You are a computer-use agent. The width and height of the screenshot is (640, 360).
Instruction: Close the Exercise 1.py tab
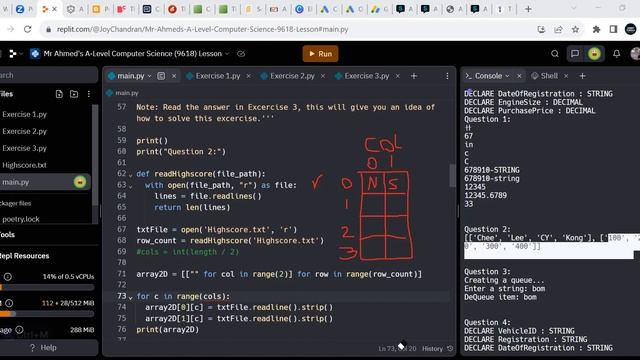(x=248, y=76)
